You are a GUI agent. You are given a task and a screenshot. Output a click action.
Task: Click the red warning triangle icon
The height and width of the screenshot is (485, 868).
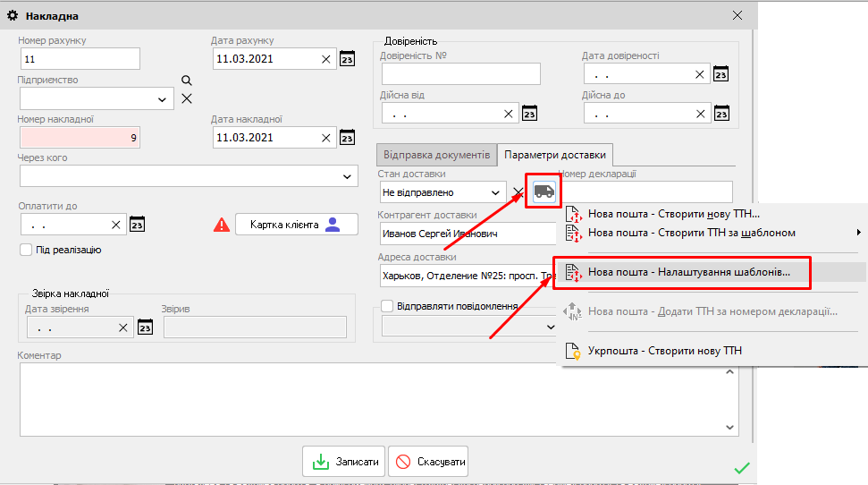point(222,225)
